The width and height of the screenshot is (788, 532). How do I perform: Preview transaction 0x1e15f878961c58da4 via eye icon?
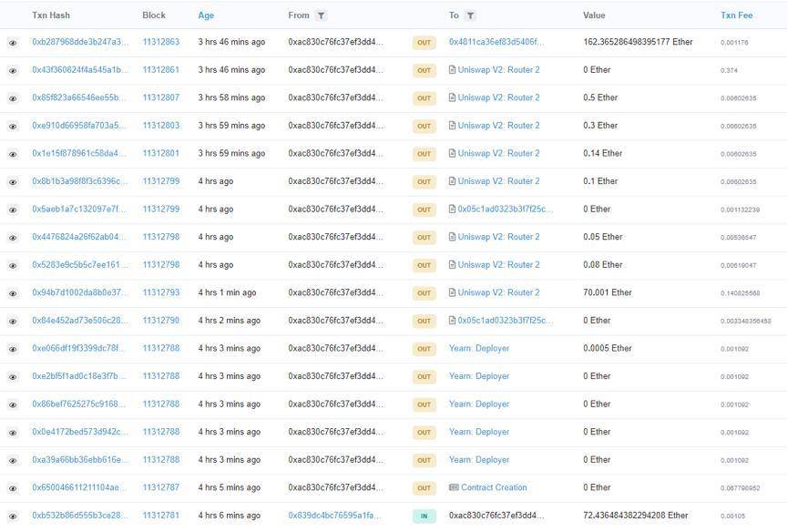(13, 154)
